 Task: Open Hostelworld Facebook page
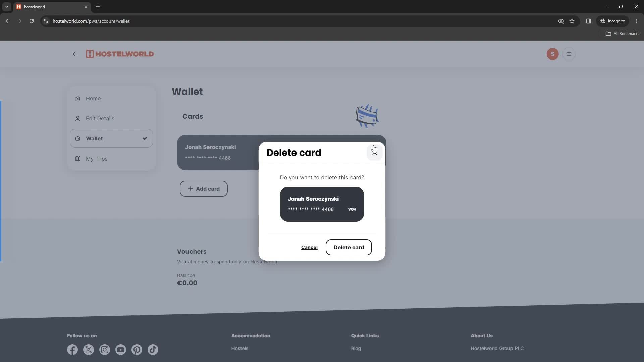pos(72,350)
